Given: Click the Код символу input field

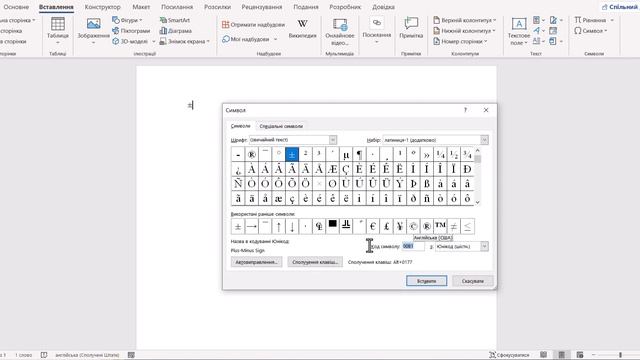Looking at the screenshot, I should 413,247.
